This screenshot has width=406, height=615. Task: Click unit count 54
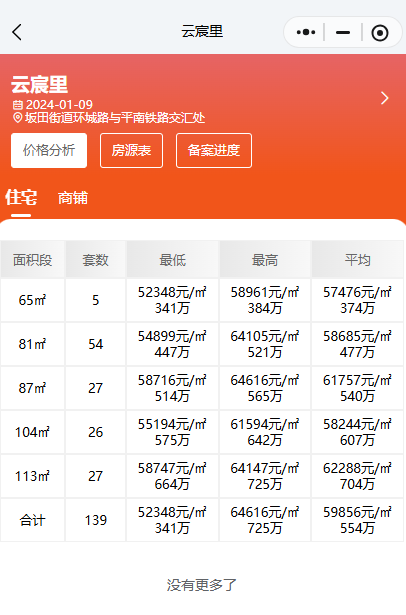[x=95, y=344]
